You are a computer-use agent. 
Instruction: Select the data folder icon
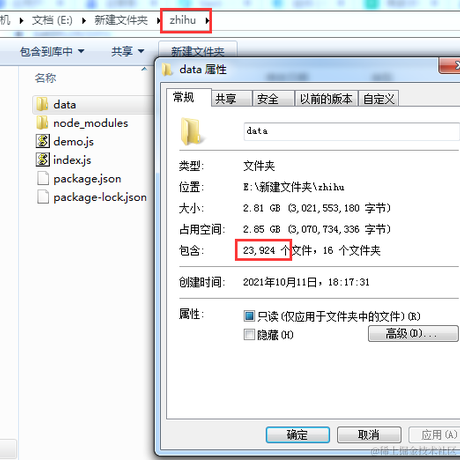(x=42, y=104)
